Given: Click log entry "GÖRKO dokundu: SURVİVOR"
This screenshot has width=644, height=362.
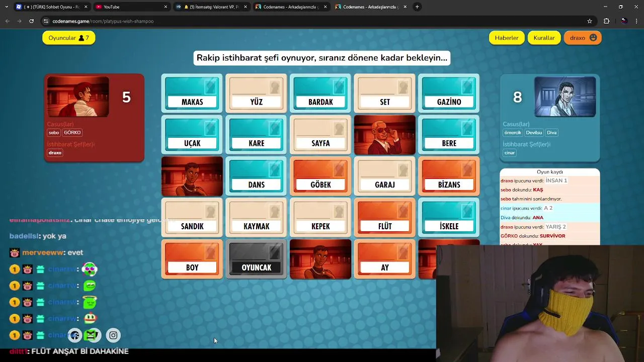Looking at the screenshot, I should (x=533, y=236).
